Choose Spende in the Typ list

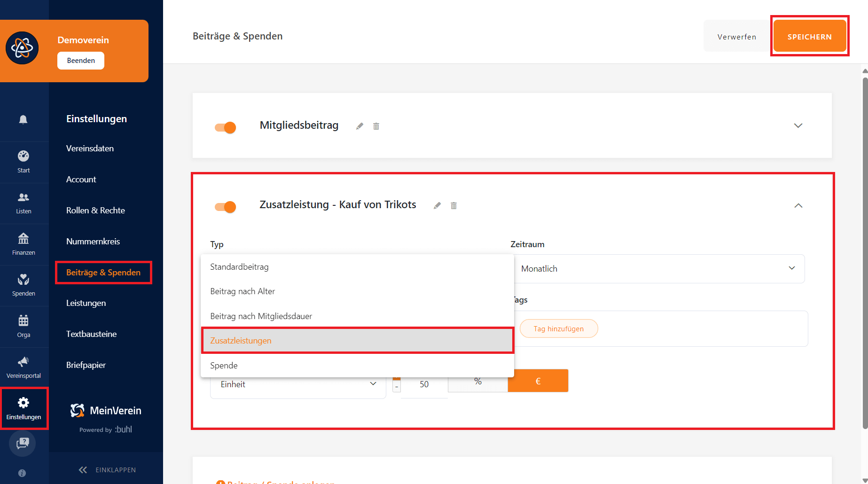point(357,365)
